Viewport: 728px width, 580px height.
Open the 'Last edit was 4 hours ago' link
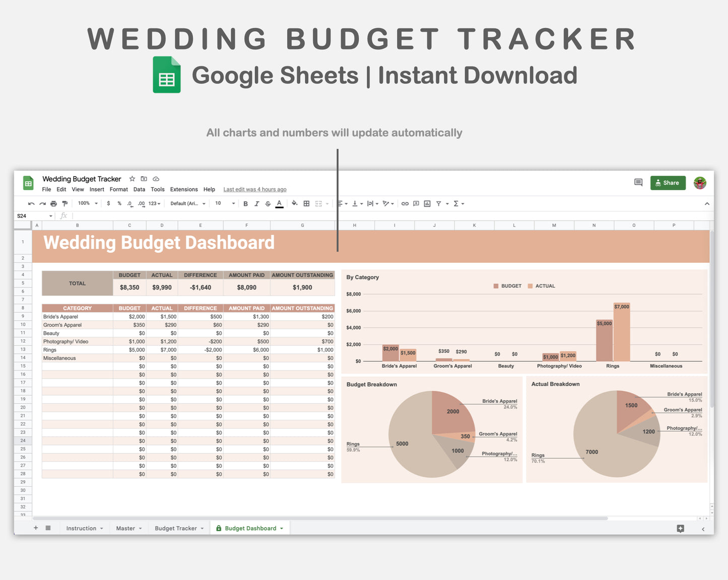coord(255,189)
